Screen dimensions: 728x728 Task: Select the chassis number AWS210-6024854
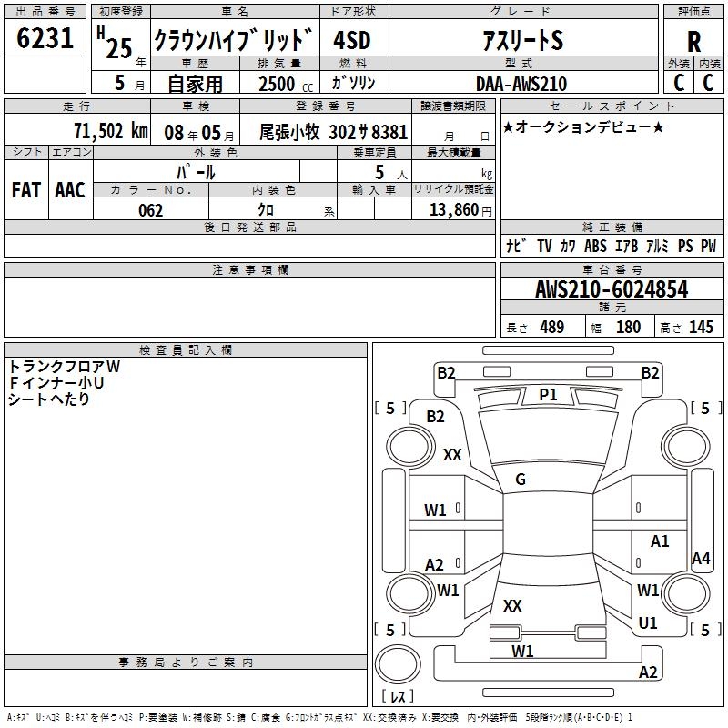pyautogui.click(x=612, y=290)
